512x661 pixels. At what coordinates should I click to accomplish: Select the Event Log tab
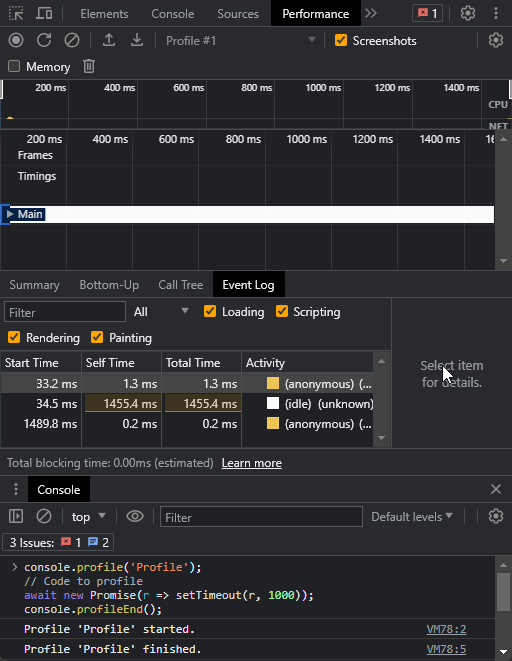pyautogui.click(x=249, y=285)
